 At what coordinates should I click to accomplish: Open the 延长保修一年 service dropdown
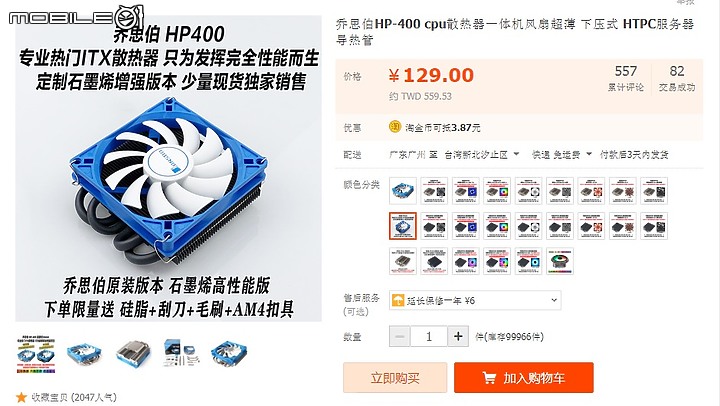pos(475,300)
